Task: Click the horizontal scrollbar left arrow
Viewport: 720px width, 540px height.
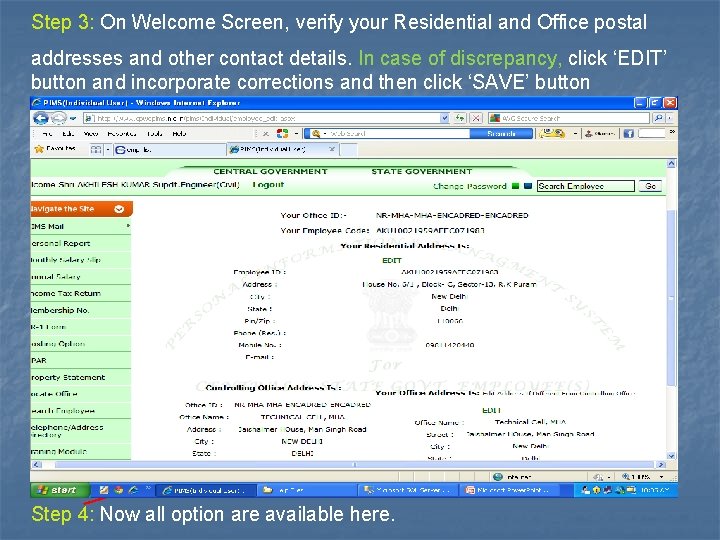Action: coord(36,465)
